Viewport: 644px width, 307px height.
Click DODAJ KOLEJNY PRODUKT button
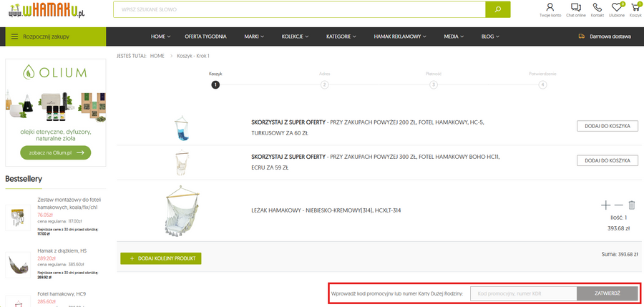[160, 258]
